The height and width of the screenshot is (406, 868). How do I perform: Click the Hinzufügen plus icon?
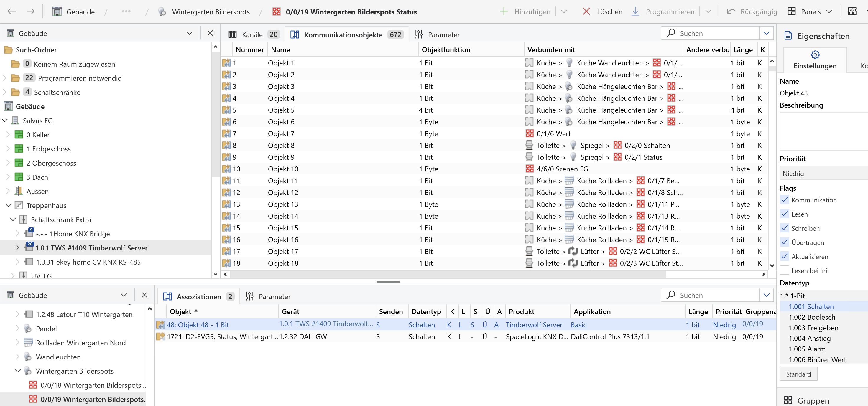(x=503, y=11)
